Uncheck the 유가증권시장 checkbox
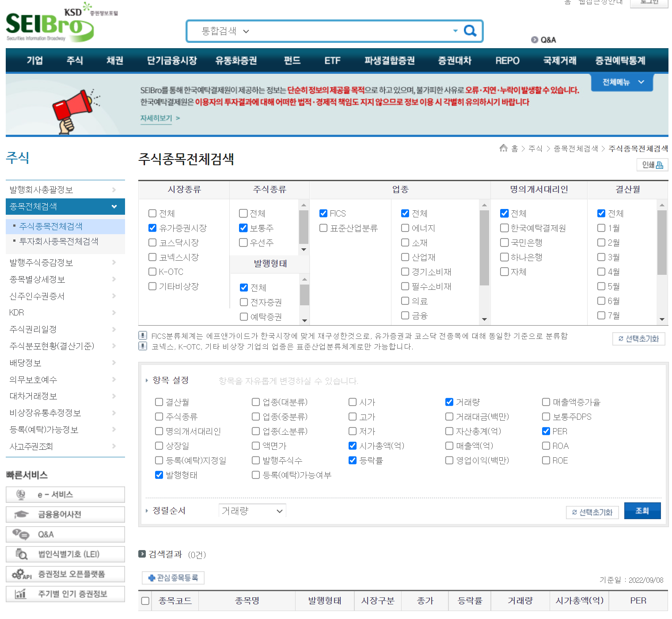Image resolution: width=672 pixels, height=619 pixels. [x=152, y=228]
